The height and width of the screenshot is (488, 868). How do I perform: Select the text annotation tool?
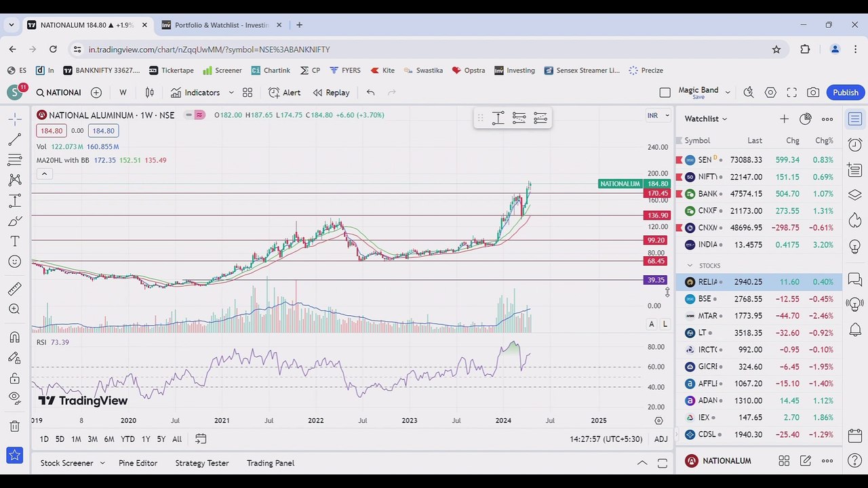coord(14,241)
